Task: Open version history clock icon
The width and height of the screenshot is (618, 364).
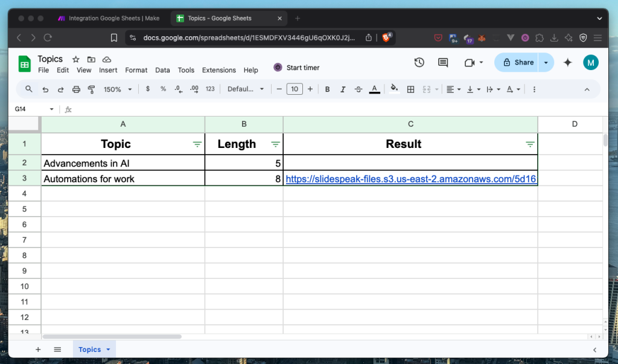Action: point(419,63)
